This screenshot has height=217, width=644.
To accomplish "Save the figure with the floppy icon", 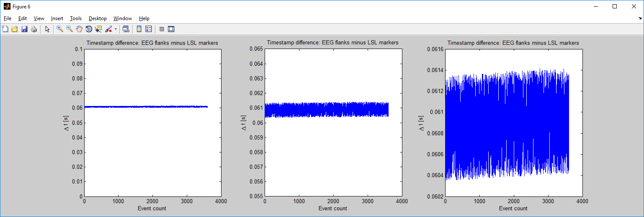I will pyautogui.click(x=24, y=29).
